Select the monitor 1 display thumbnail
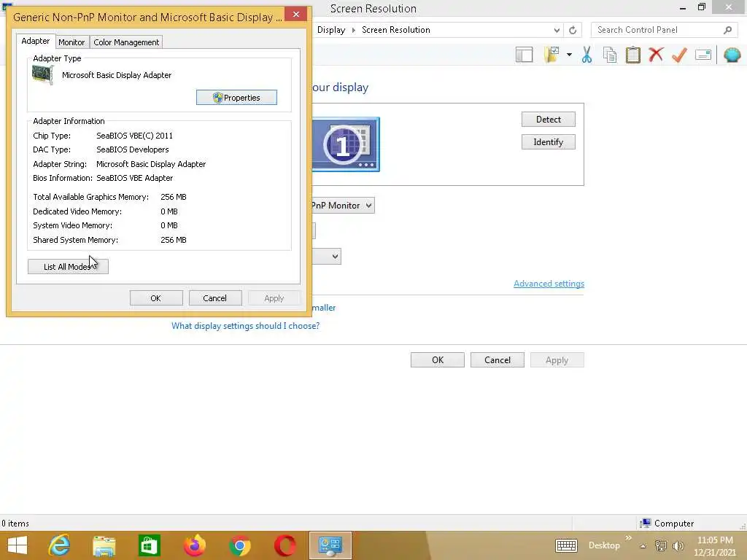The width and height of the screenshot is (747, 560). (x=345, y=144)
